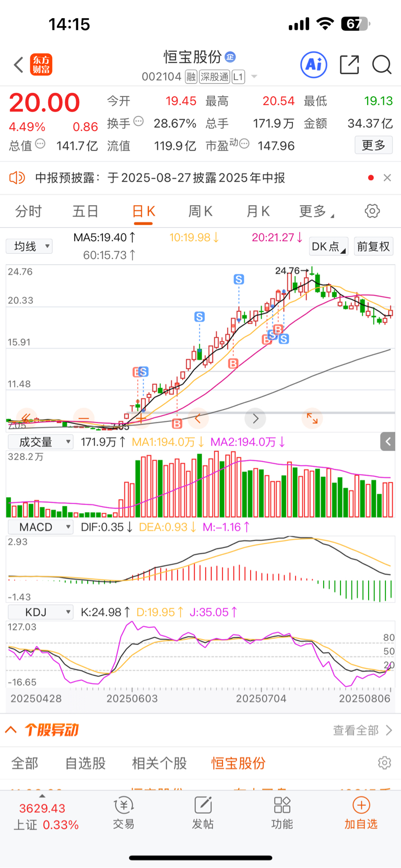
Task: Tap the 20250704 date axis label
Action: tap(261, 698)
